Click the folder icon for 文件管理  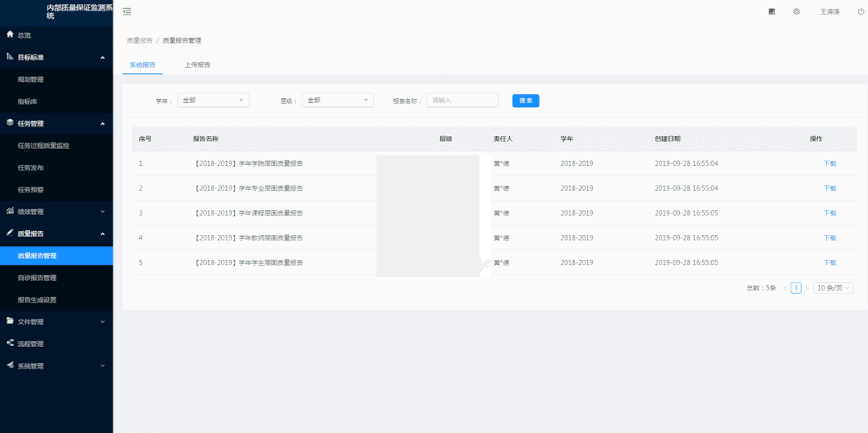tap(10, 321)
